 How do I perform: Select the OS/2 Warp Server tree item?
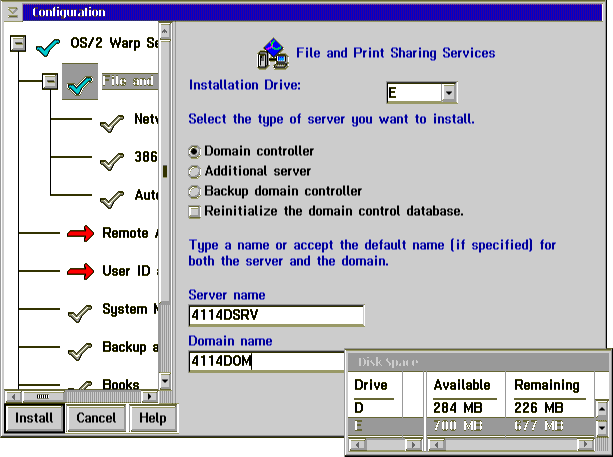(x=114, y=43)
